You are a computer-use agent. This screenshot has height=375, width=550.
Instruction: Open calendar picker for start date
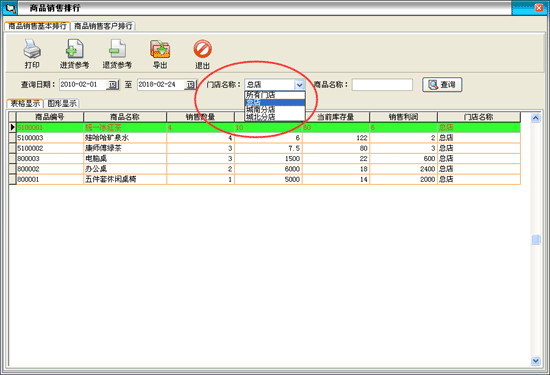click(x=112, y=85)
